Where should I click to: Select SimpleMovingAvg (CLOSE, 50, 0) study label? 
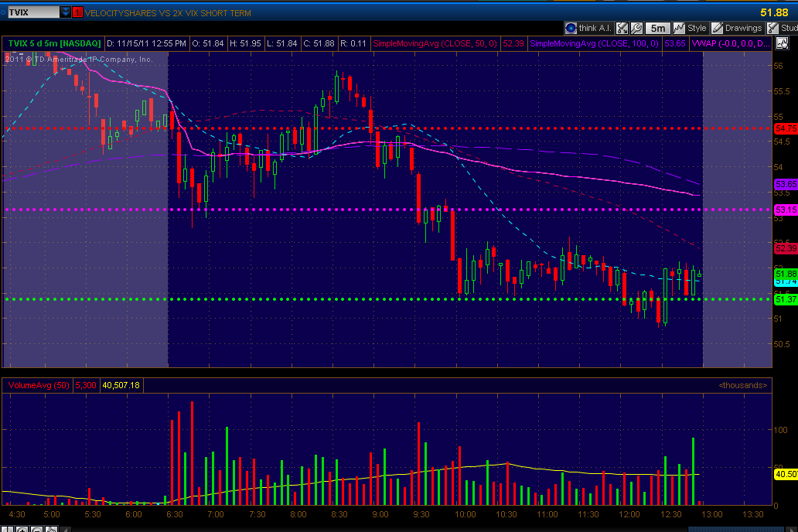point(435,44)
